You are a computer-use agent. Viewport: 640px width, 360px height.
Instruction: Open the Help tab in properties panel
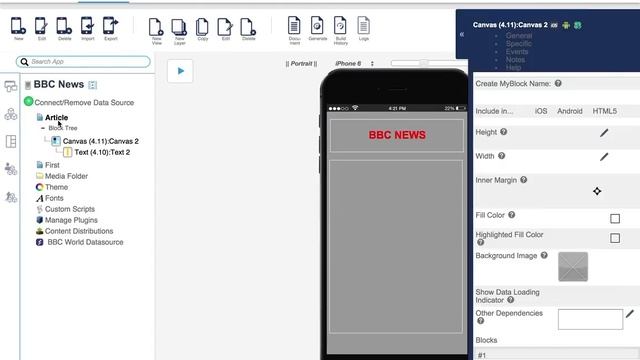point(513,67)
